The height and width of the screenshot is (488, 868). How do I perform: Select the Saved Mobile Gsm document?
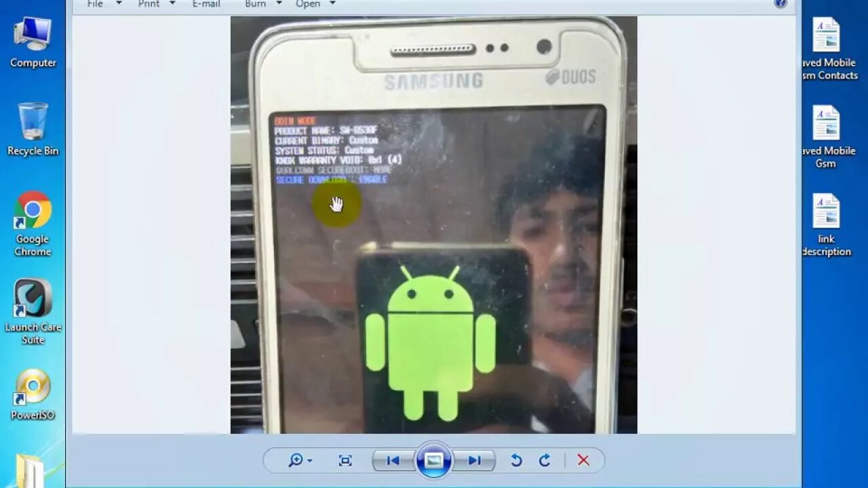[x=827, y=137]
